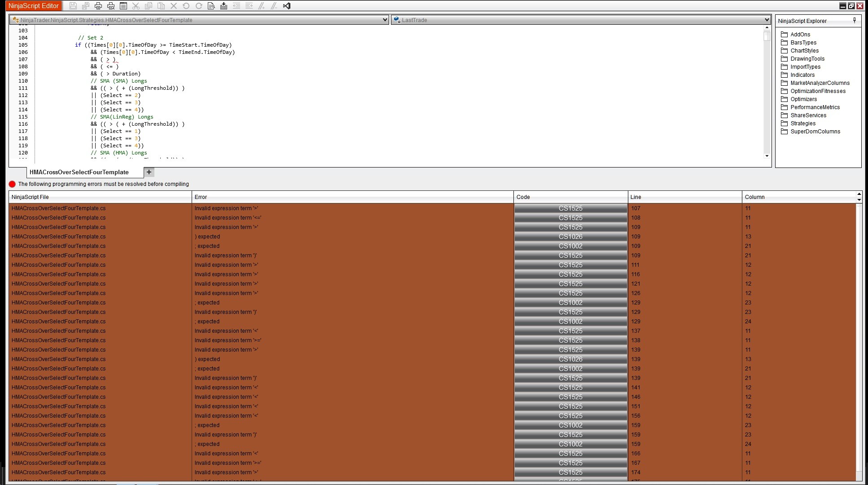Click the Find in document icon
This screenshot has height=485, width=868.
pyautogui.click(x=211, y=6)
